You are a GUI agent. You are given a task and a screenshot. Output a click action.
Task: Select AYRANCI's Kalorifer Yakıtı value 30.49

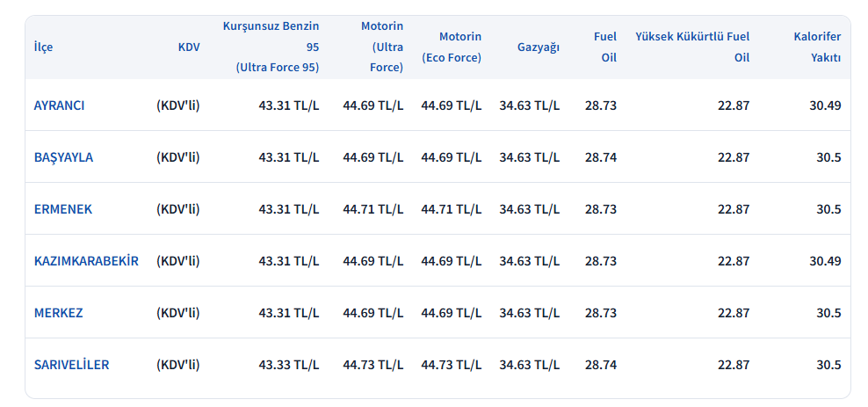tap(825, 105)
